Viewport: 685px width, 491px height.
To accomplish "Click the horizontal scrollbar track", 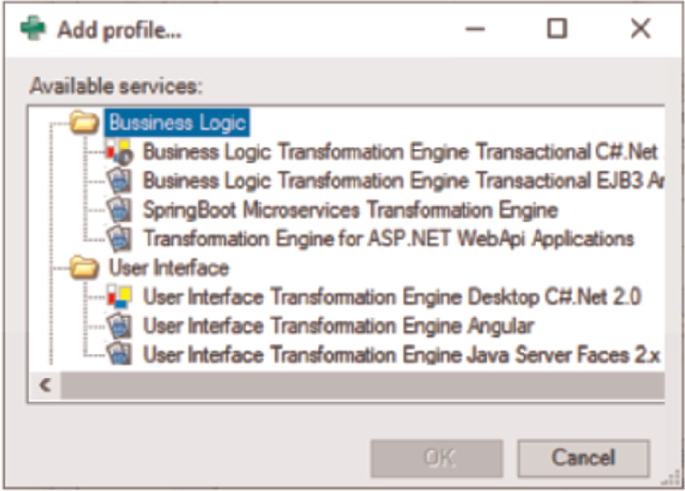I will coord(363,385).
